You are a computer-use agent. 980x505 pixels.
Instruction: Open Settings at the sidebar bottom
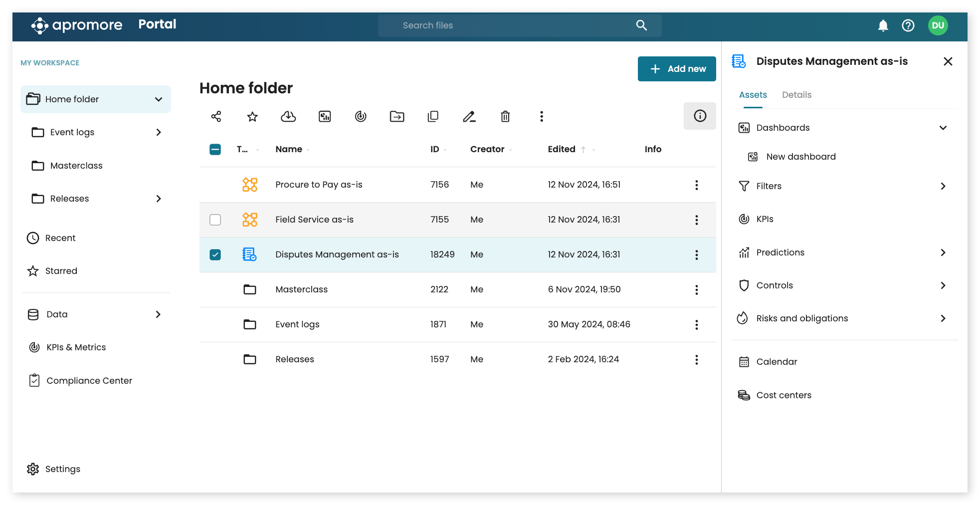point(54,469)
